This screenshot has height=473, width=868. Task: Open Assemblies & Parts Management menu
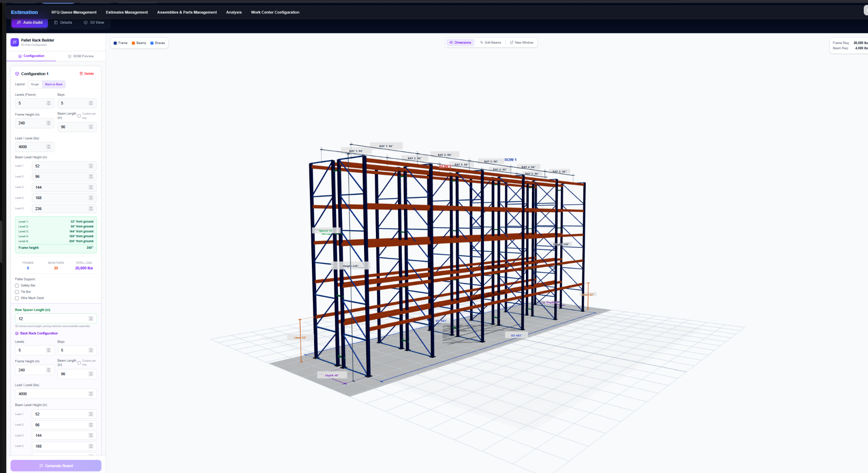click(187, 12)
